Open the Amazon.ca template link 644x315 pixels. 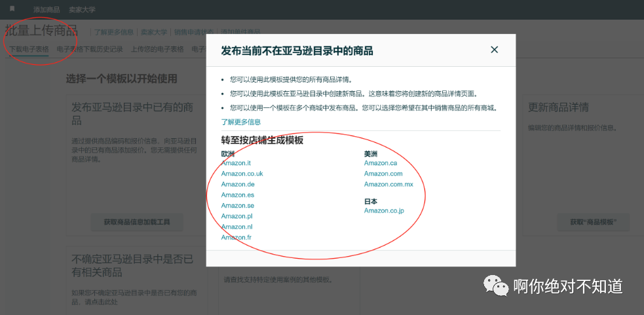click(381, 163)
